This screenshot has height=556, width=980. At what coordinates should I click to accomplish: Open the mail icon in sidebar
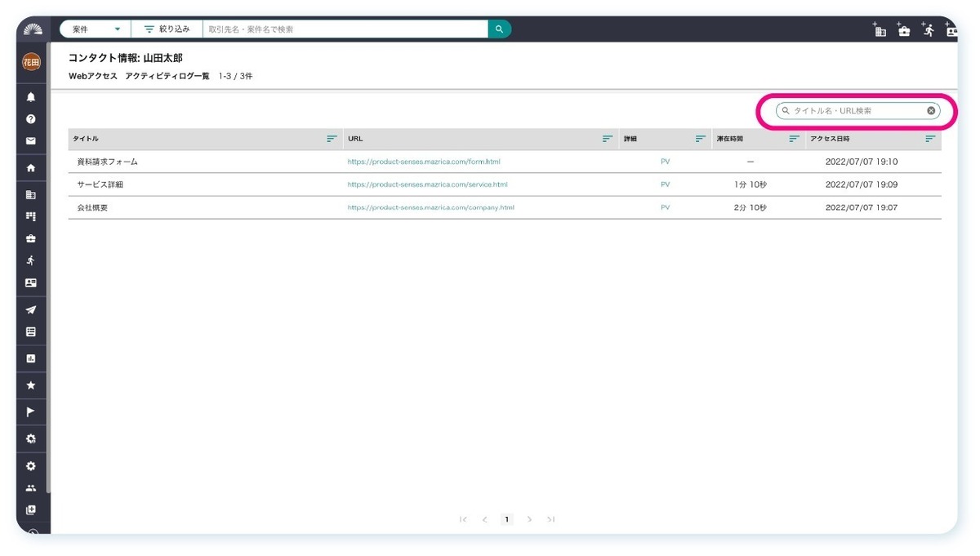[x=31, y=141]
